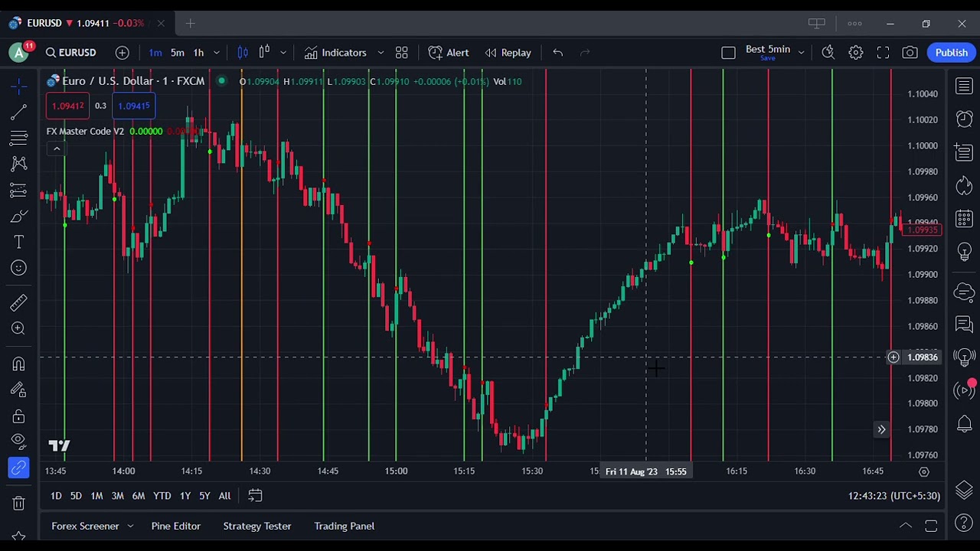Set chart range to All
The image size is (980, 551).
pos(224,496)
